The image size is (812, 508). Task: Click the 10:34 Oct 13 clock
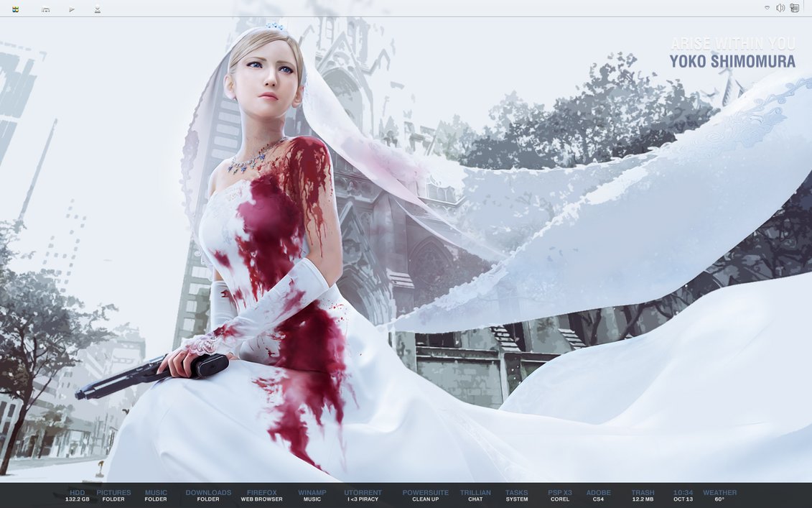[683, 496]
